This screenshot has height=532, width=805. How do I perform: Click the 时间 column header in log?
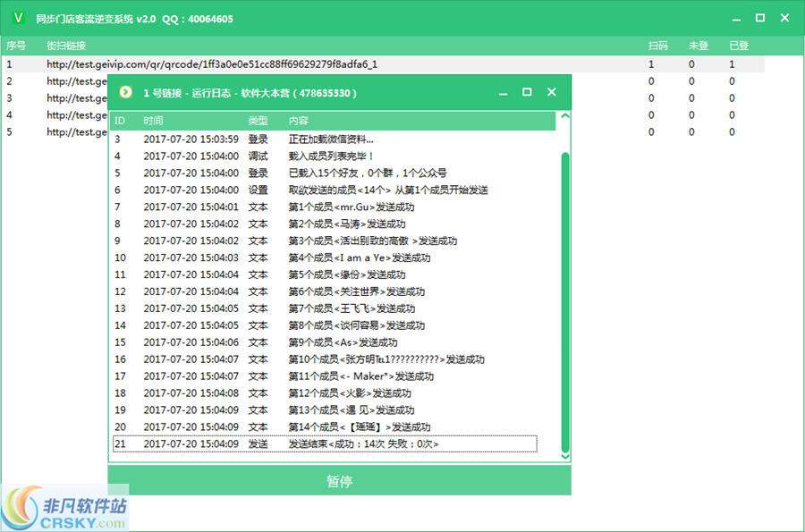pos(153,121)
